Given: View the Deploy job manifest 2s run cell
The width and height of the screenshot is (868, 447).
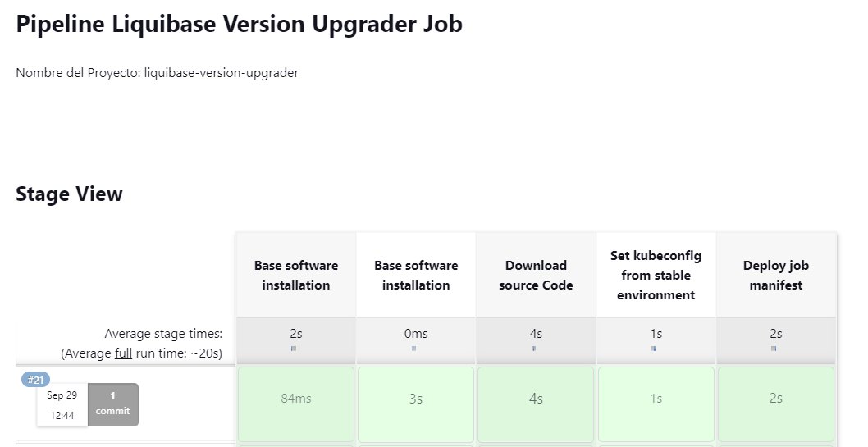Looking at the screenshot, I should (x=776, y=399).
